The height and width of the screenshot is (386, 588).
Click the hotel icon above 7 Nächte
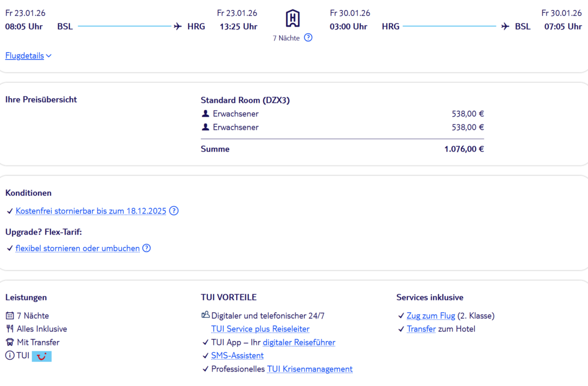tap(292, 19)
